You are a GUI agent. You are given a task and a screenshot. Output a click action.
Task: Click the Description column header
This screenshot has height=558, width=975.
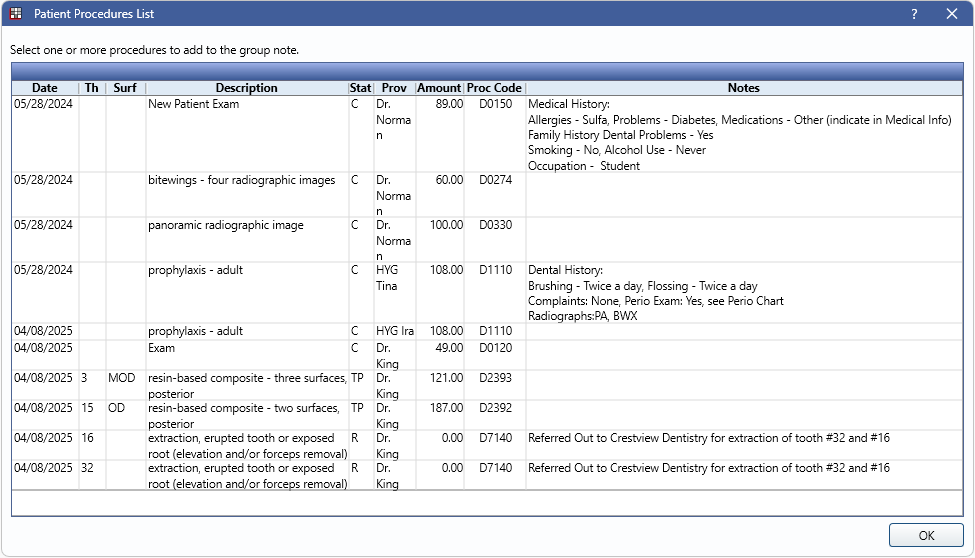(246, 88)
